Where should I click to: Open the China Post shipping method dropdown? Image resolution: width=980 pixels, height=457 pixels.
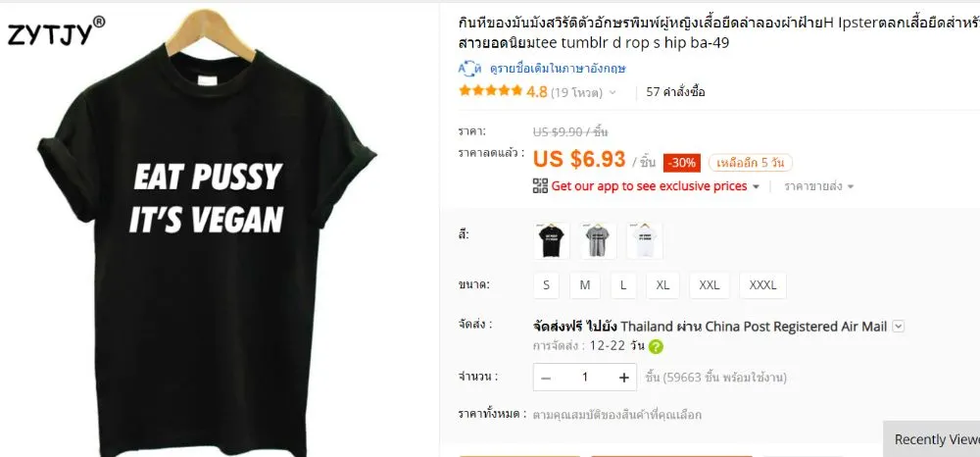pos(898,327)
